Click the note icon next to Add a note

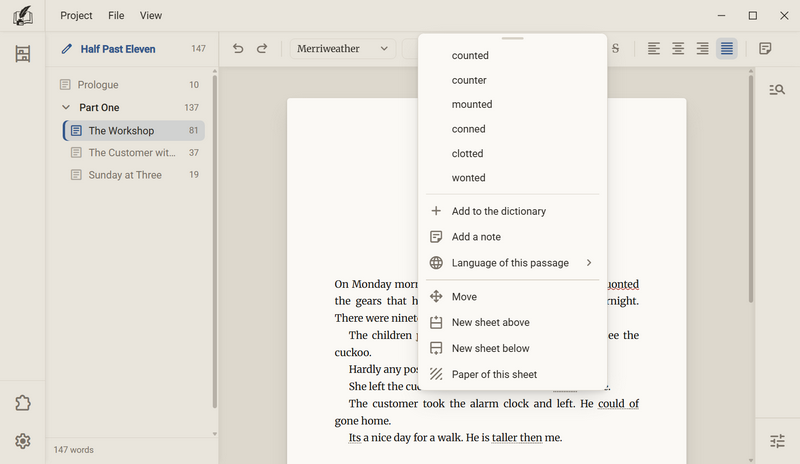coord(436,236)
